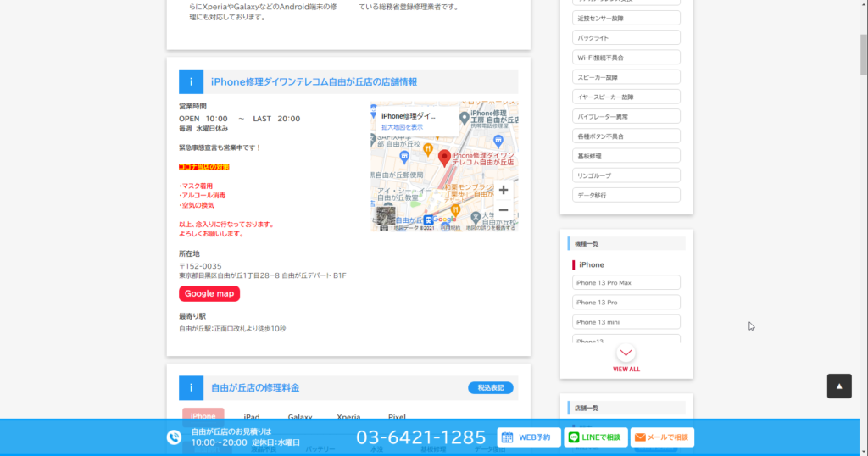Click the orange restaurant pin near 自由が丘校
868x456 pixels.
(428, 149)
